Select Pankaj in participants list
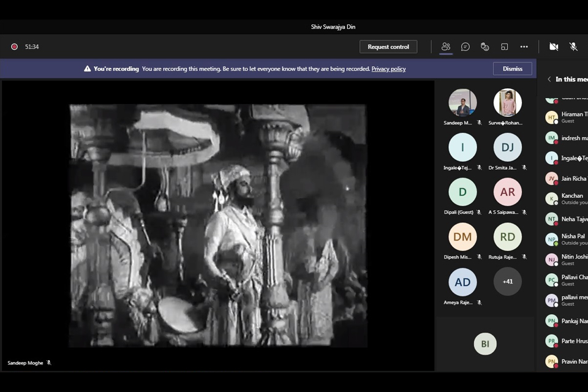The width and height of the screenshot is (588, 392). pyautogui.click(x=565, y=321)
